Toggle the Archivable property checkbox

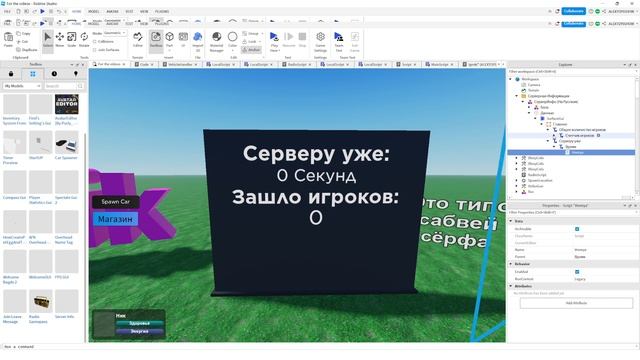pos(577,229)
